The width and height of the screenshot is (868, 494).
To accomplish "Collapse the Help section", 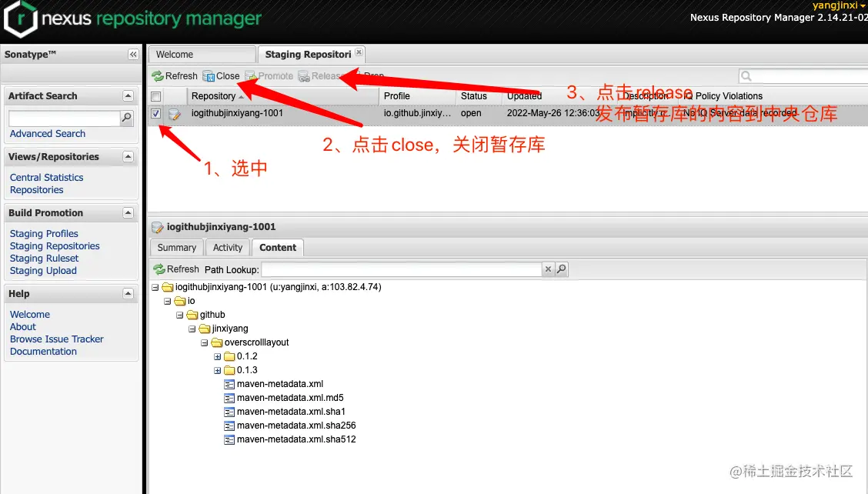I will click(x=128, y=293).
